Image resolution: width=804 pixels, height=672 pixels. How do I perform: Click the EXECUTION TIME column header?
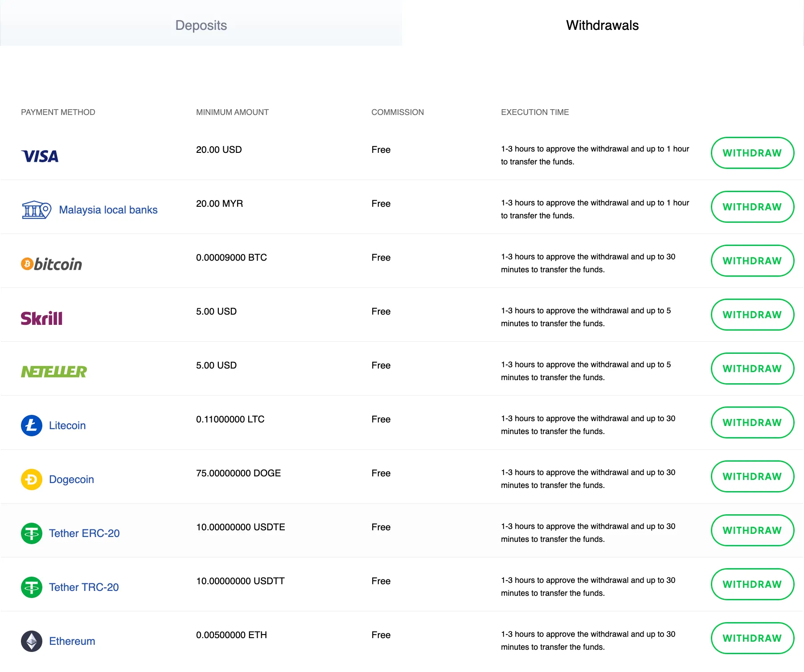(535, 112)
